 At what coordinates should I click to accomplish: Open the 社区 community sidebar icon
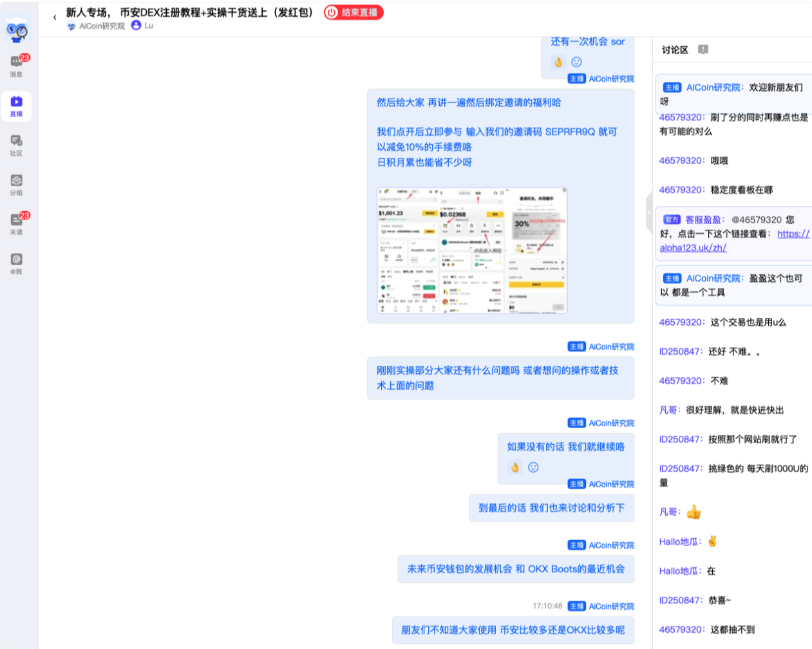17,145
